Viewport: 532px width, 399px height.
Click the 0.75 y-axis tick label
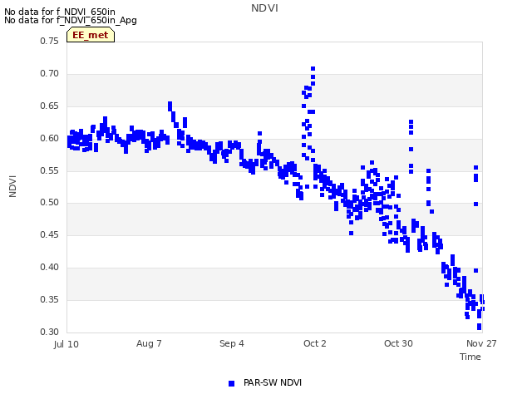(x=50, y=41)
